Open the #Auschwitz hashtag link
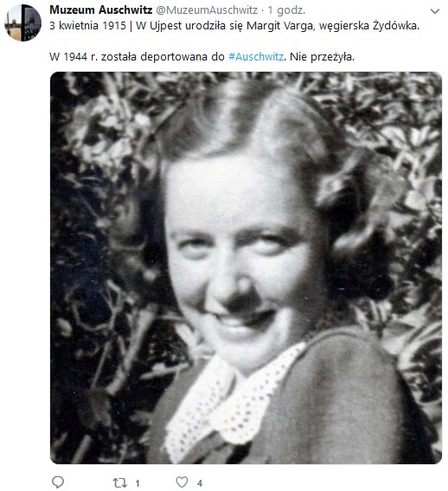Screen dimensions: 448x491 click(x=256, y=57)
